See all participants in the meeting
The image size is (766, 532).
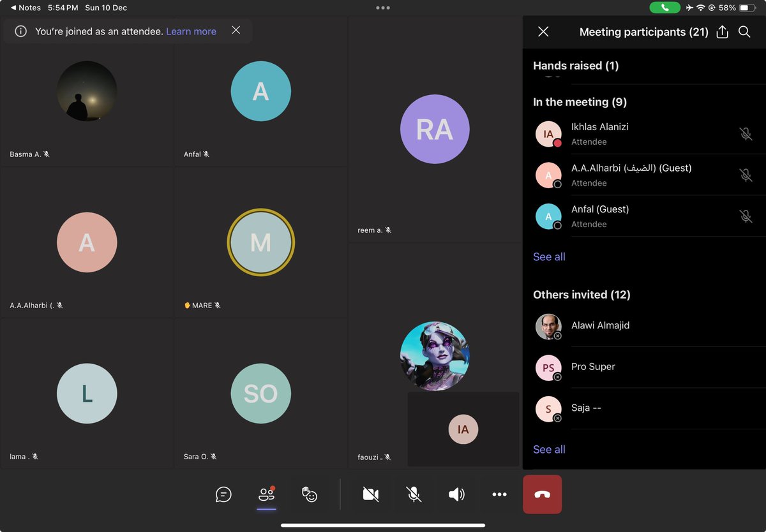point(549,256)
